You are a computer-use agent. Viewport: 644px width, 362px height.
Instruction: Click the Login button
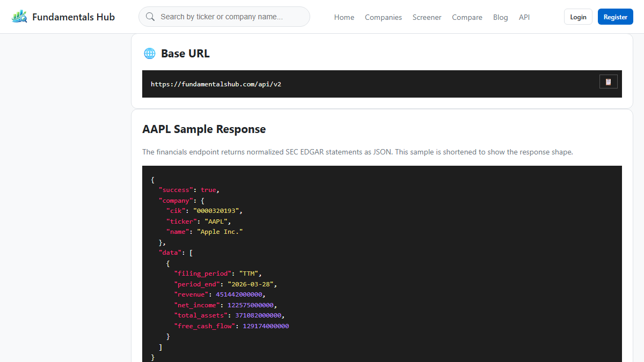click(578, 17)
